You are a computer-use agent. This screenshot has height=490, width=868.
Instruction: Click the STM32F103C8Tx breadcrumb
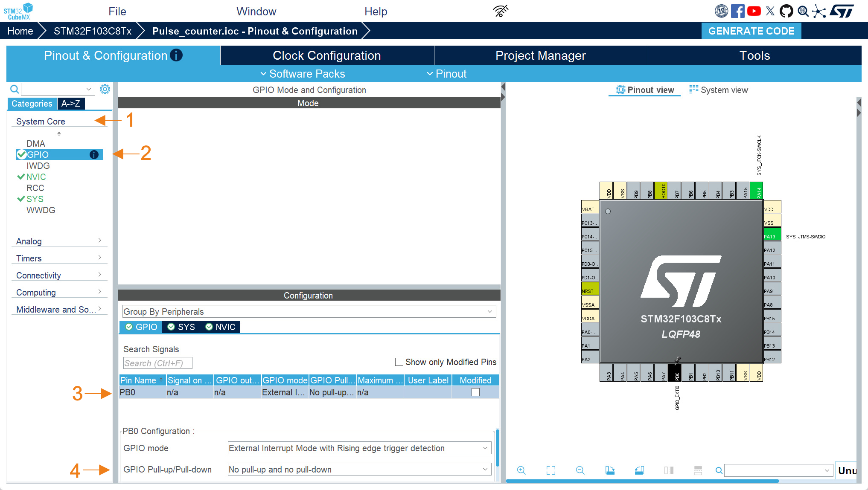pos(93,31)
